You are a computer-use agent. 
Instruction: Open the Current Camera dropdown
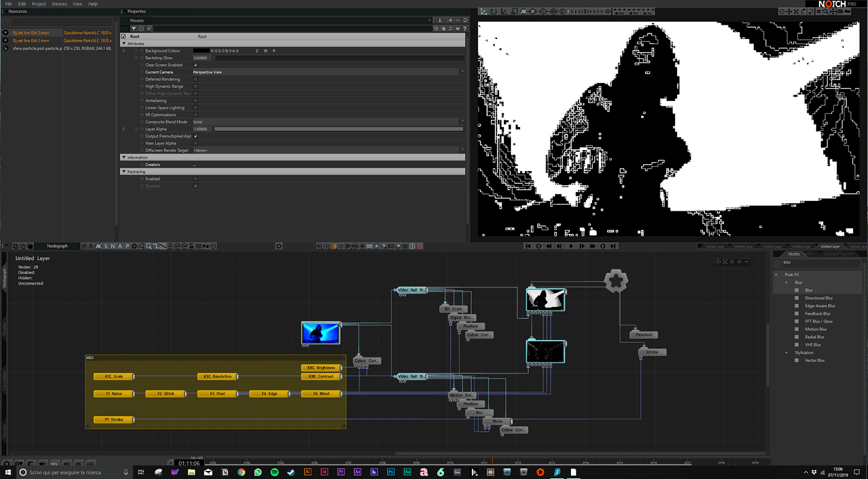tap(328, 72)
